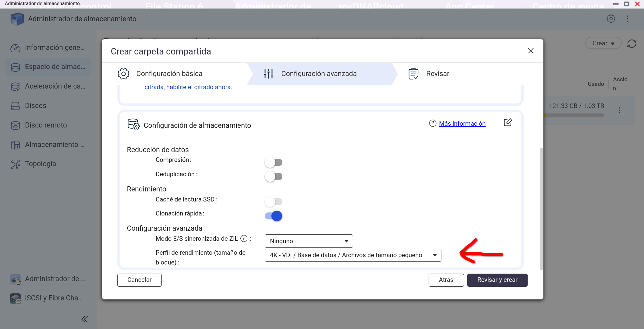The width and height of the screenshot is (644, 329).
Task: Click the ZIL sync mode info icon
Action: pyautogui.click(x=244, y=239)
